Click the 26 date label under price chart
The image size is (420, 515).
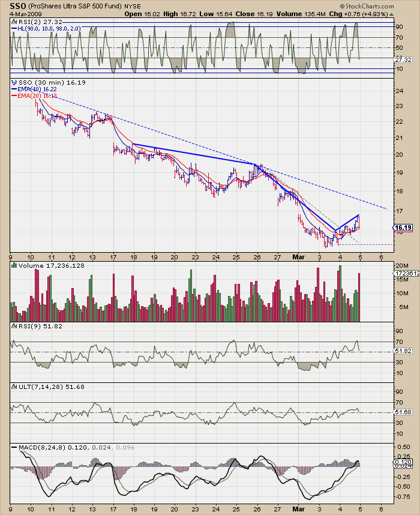(257, 257)
